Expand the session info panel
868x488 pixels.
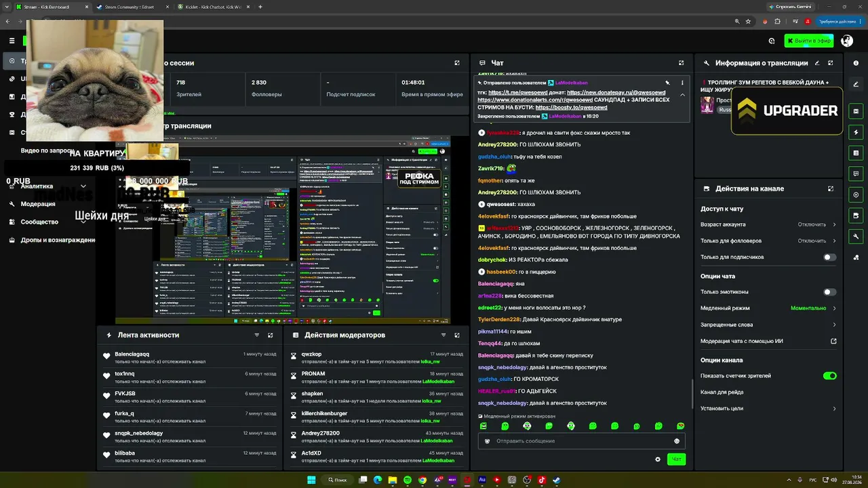pyautogui.click(x=457, y=63)
